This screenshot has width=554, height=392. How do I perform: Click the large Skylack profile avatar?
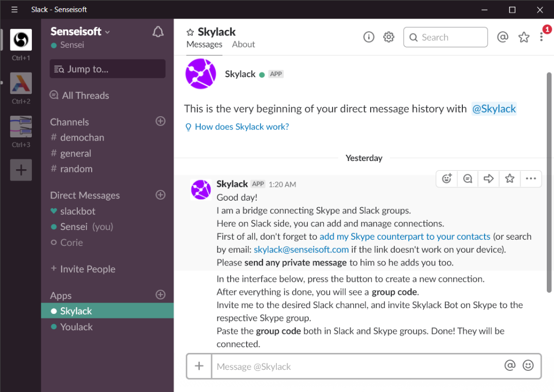pos(201,74)
